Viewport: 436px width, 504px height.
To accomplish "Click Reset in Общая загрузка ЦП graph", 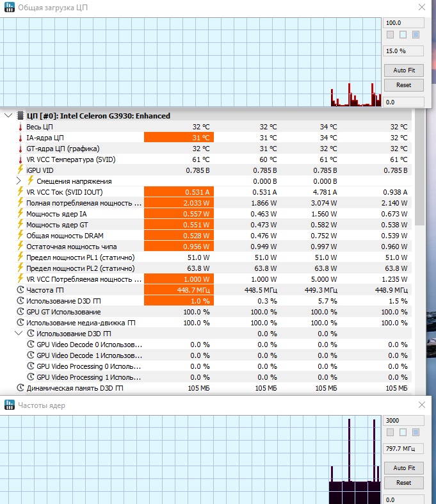I will tap(404, 85).
